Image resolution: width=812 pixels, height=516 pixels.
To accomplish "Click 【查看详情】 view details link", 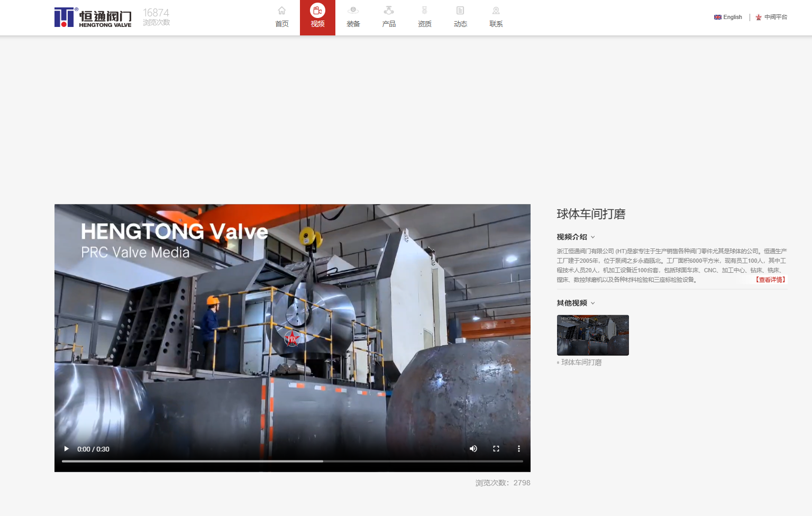I will pyautogui.click(x=770, y=280).
